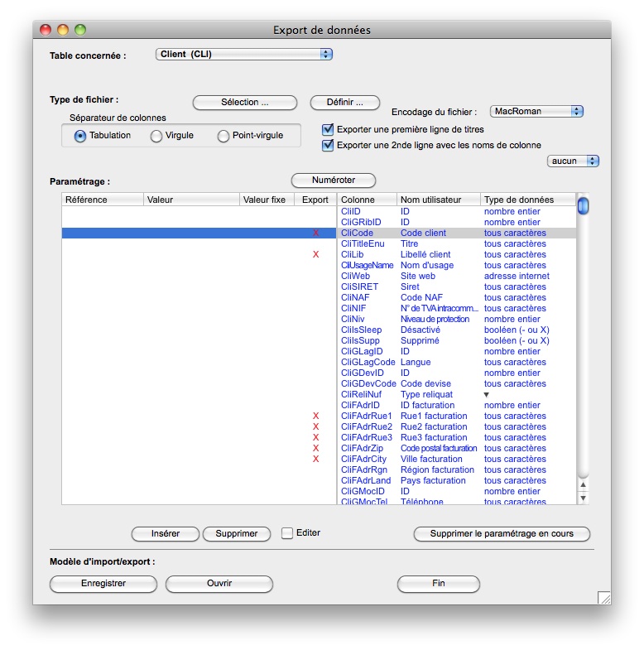Open the aucun dropdown menu

point(573,161)
